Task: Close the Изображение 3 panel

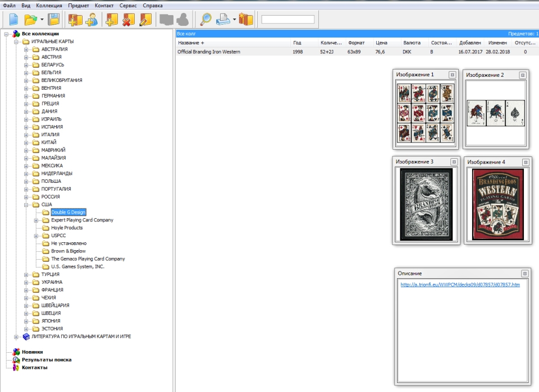Action: tap(454, 162)
